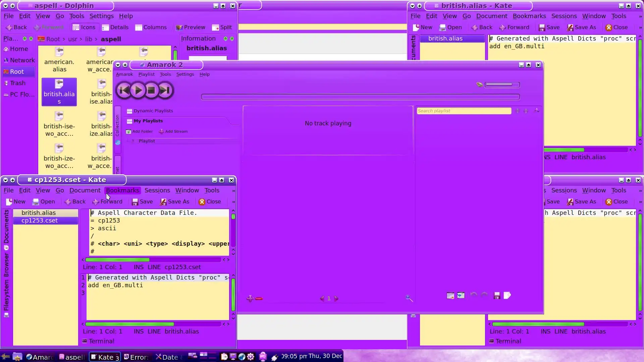Click the aspell breadcrumb in Dolphin's path
This screenshot has width=644, height=362.
tap(111, 39)
